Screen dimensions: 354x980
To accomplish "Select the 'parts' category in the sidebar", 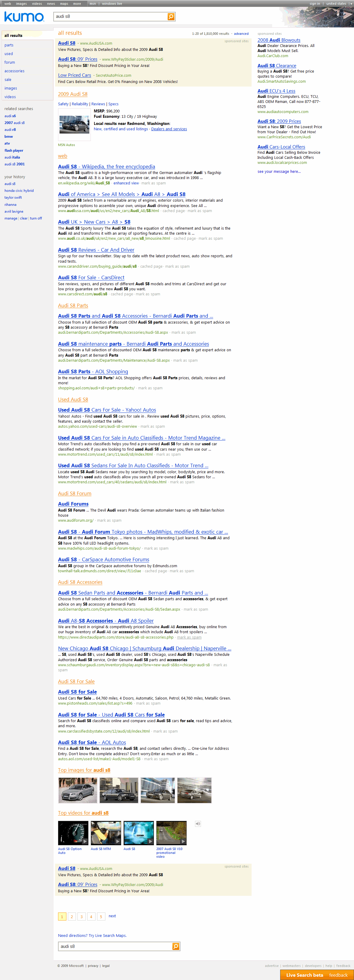I will pyautogui.click(x=9, y=45).
